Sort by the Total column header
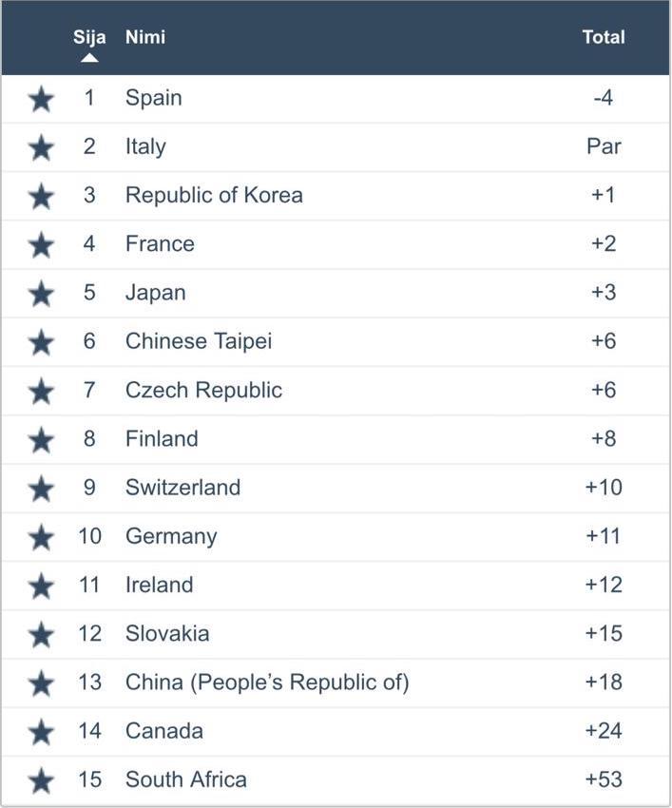This screenshot has height=808, width=672. (604, 37)
